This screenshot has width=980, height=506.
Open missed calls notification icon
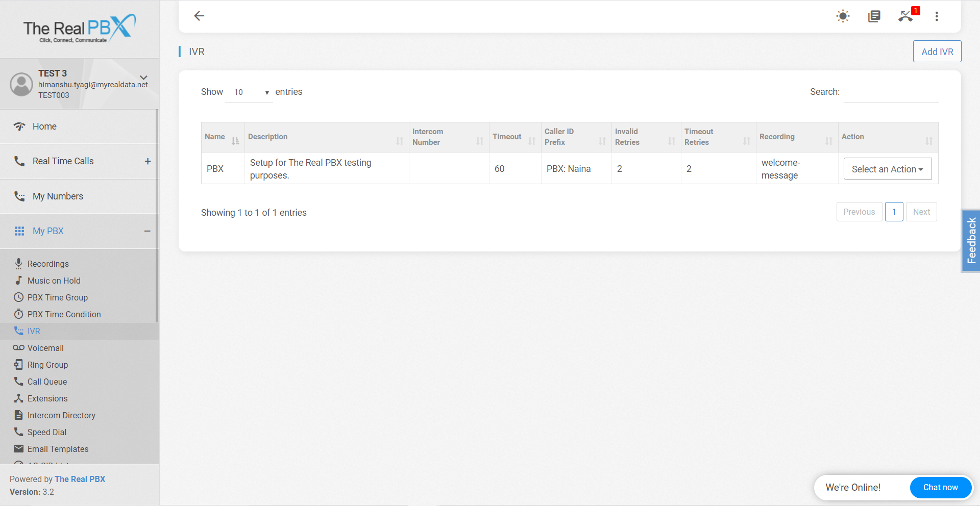(906, 16)
